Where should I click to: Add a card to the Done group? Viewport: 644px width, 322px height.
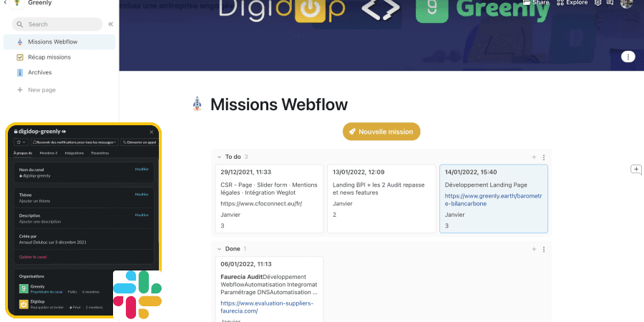pyautogui.click(x=534, y=249)
